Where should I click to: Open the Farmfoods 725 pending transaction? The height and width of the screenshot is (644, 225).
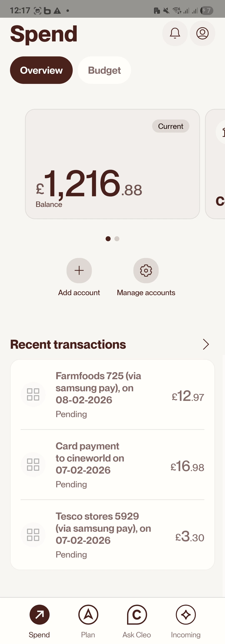(112, 394)
